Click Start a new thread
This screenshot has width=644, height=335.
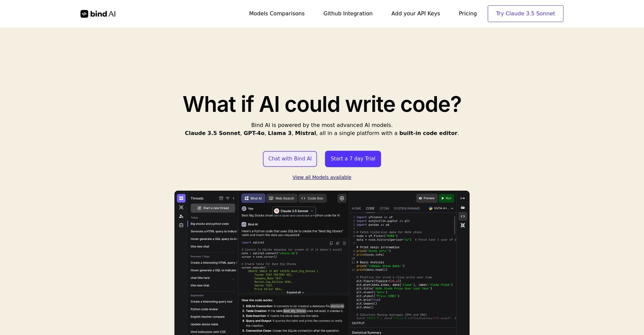point(213,208)
